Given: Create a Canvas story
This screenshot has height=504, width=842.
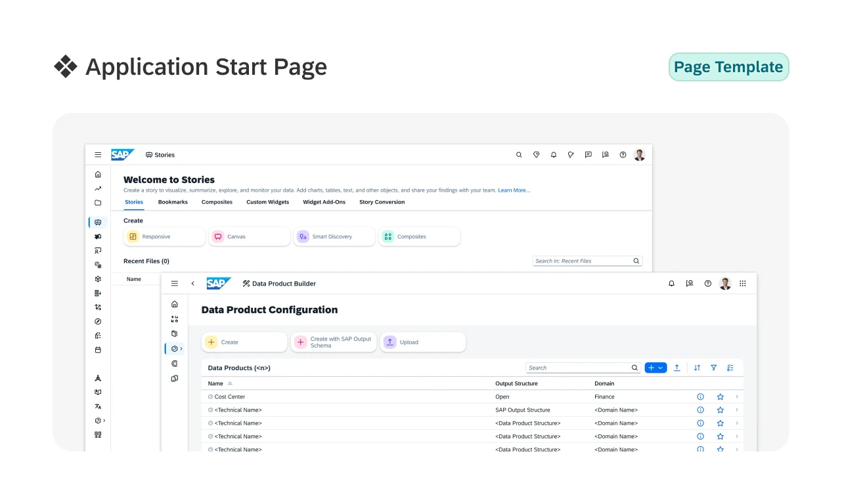Looking at the screenshot, I should click(x=250, y=237).
